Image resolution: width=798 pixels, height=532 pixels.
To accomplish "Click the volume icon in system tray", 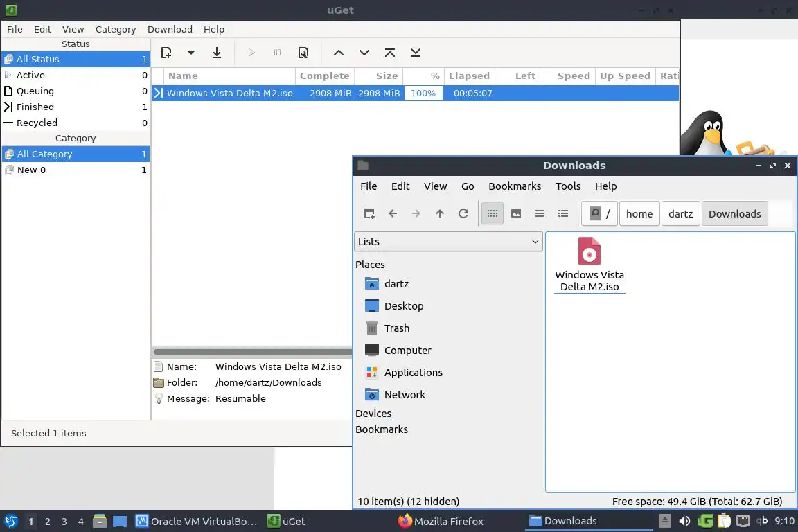I will [x=684, y=521].
